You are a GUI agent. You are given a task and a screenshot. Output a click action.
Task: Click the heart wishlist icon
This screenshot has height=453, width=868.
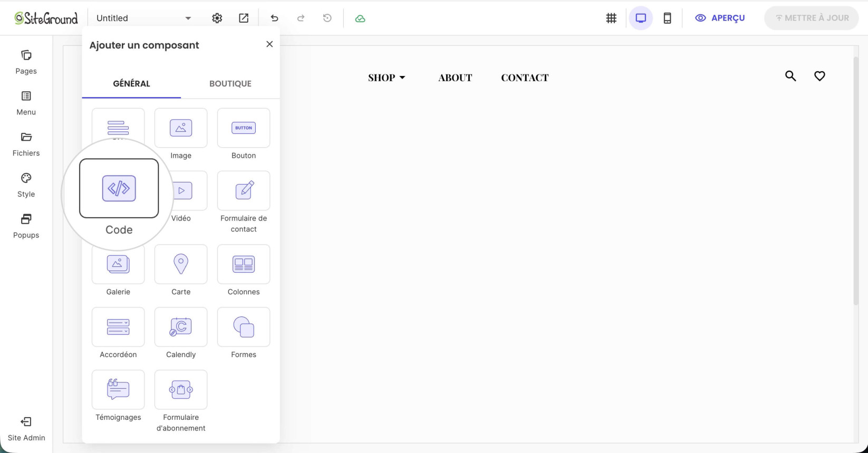(x=819, y=76)
